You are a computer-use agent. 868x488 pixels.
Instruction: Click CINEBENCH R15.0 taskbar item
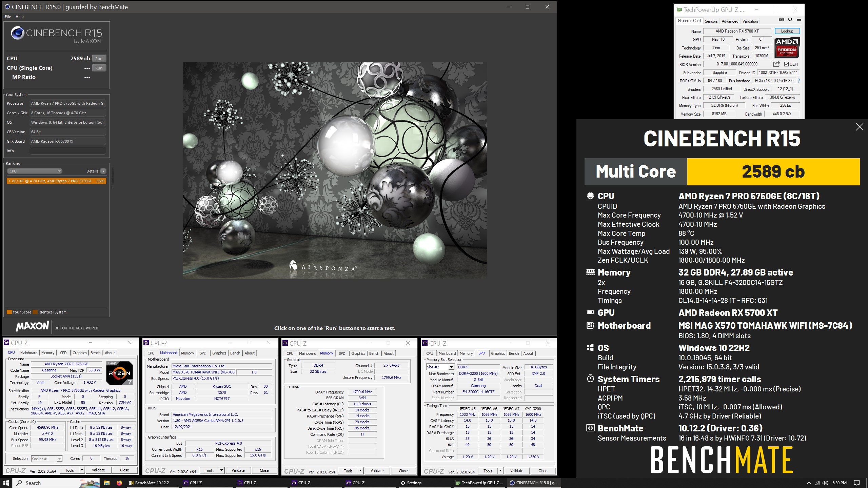(534, 483)
